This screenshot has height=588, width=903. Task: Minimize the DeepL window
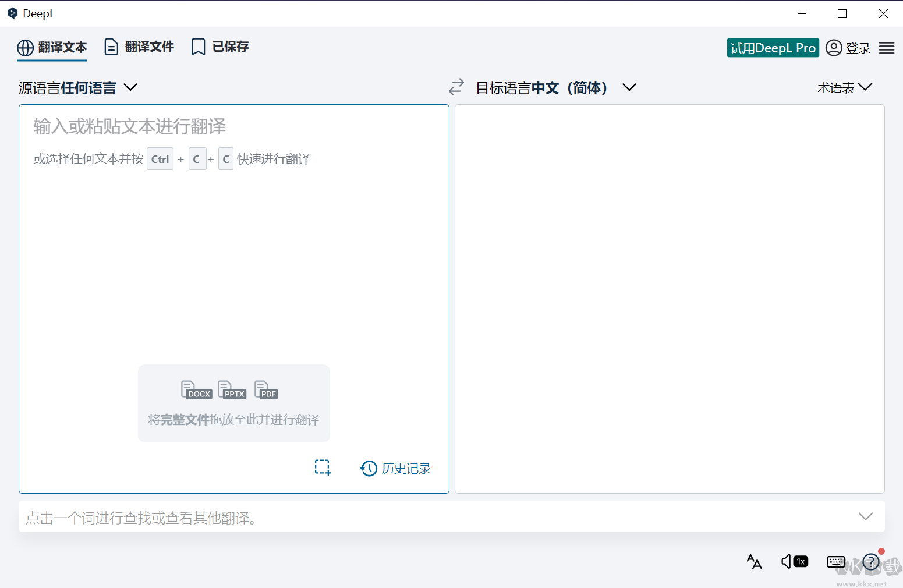(x=802, y=13)
